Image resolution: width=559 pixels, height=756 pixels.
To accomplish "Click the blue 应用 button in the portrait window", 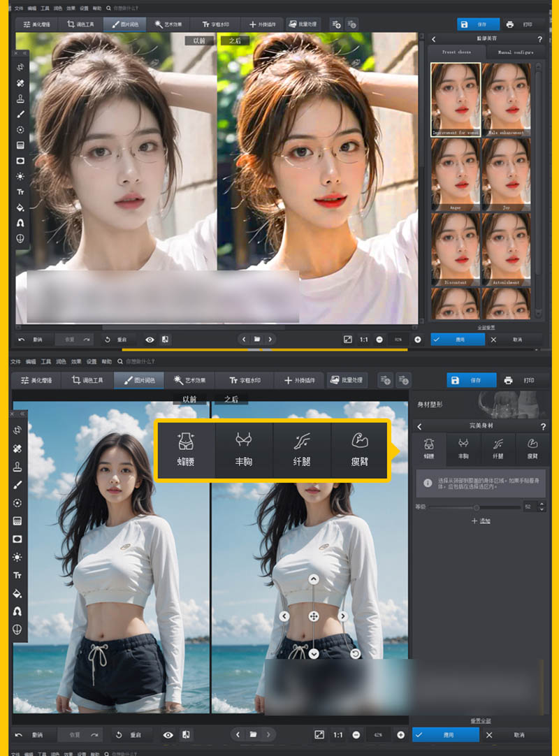I will 458,340.
